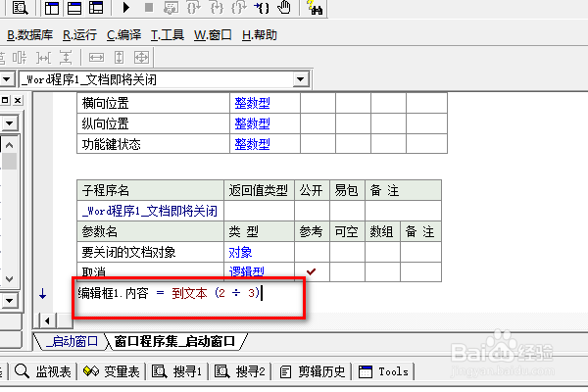
Task: Click the run-to-cursor arrow braces icon
Action: tap(262, 7)
